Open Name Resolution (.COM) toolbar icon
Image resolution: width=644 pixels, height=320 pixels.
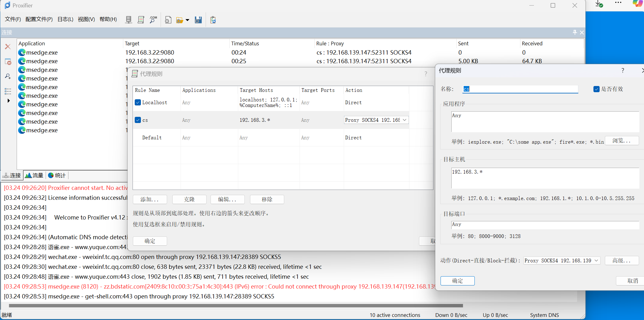click(x=153, y=20)
